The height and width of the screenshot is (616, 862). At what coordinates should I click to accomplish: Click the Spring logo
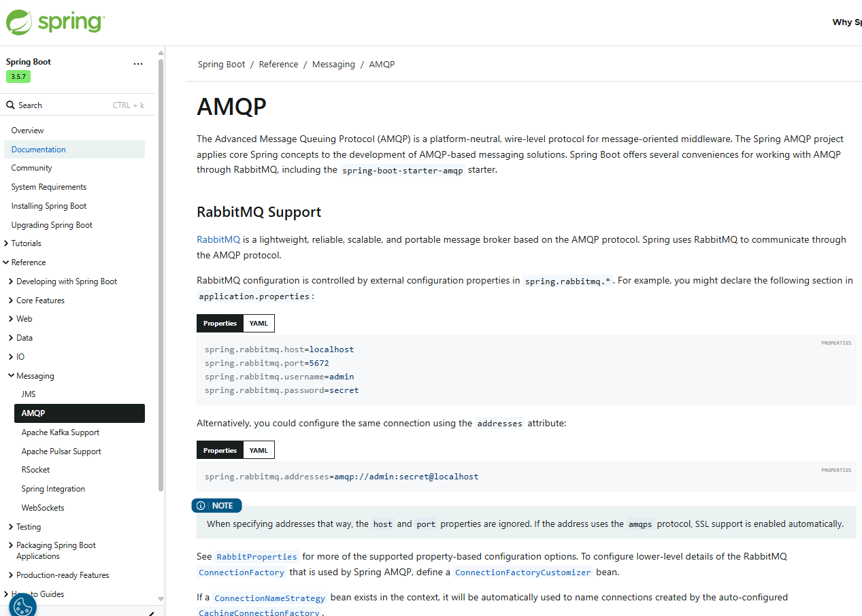pos(55,22)
